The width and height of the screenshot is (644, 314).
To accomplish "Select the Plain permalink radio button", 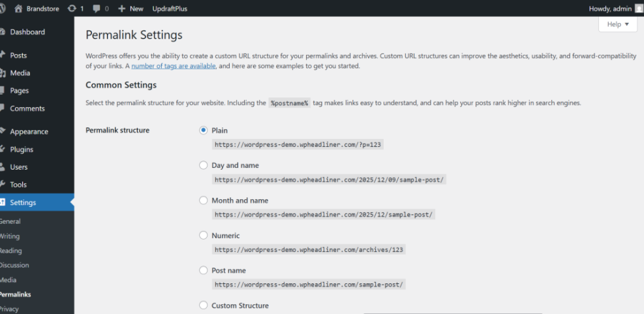I will 204,131.
